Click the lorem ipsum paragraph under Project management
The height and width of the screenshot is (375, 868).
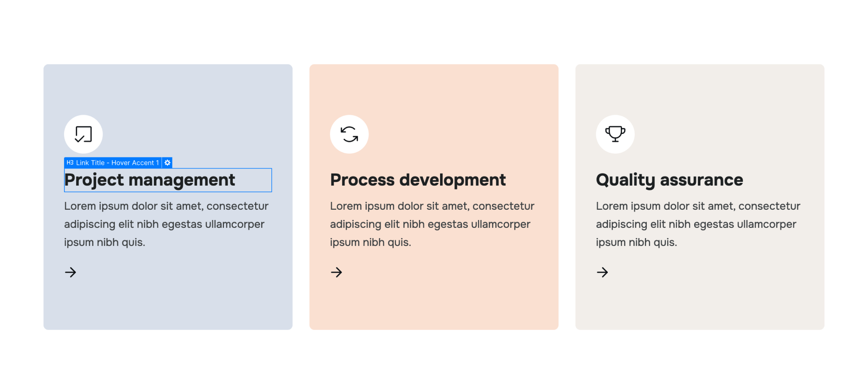[166, 224]
